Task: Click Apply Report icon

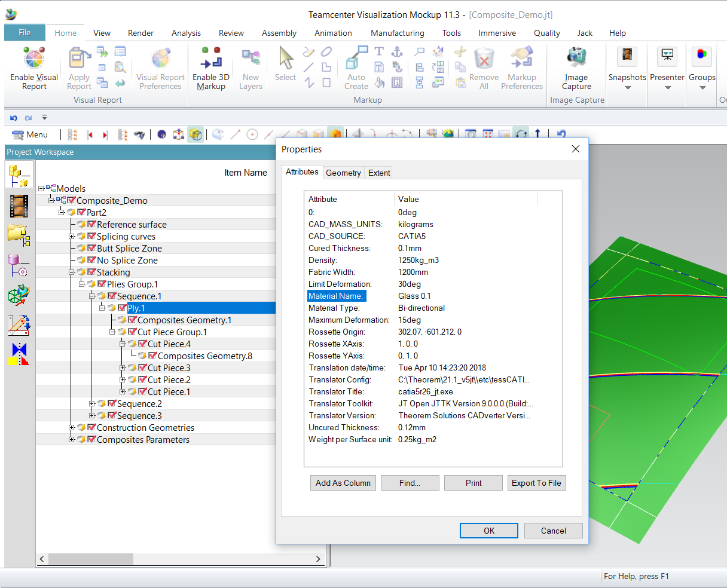Action: click(x=79, y=68)
